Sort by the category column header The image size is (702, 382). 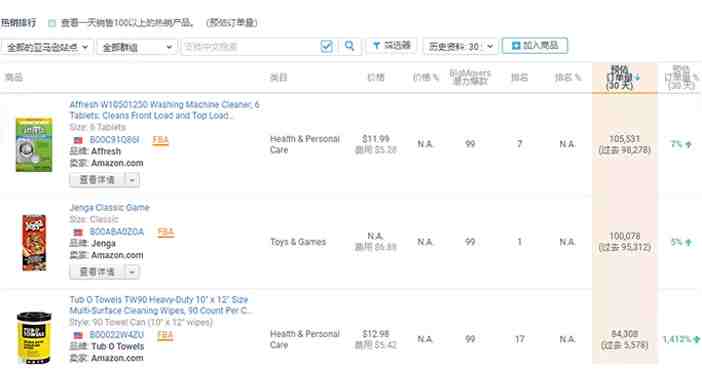tap(278, 78)
